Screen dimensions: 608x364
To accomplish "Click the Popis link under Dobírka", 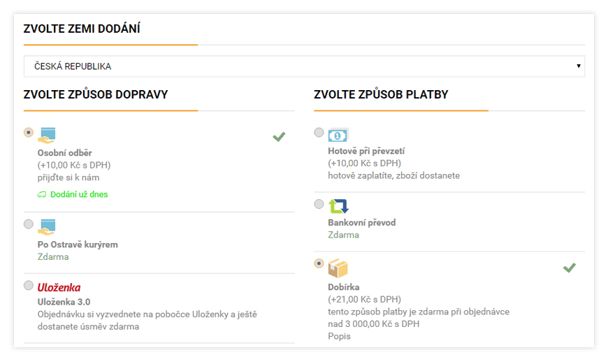I will coord(339,336).
